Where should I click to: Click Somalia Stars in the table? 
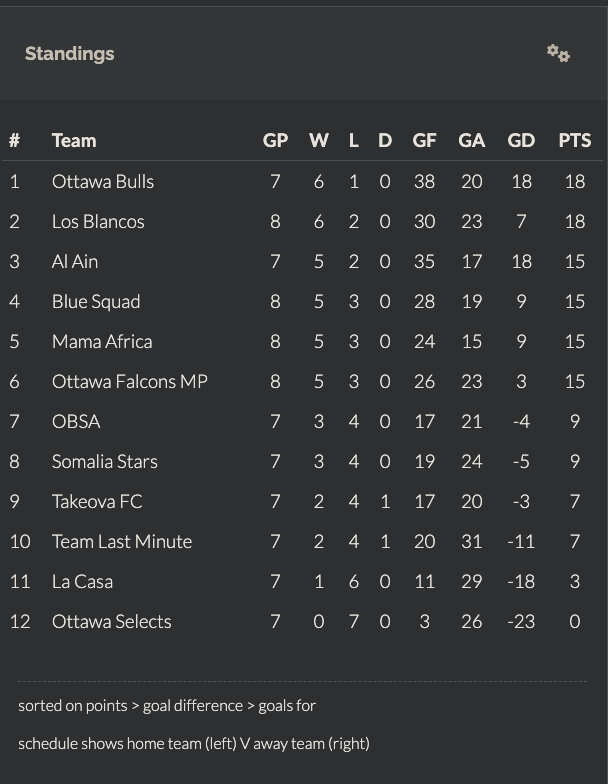(x=105, y=461)
